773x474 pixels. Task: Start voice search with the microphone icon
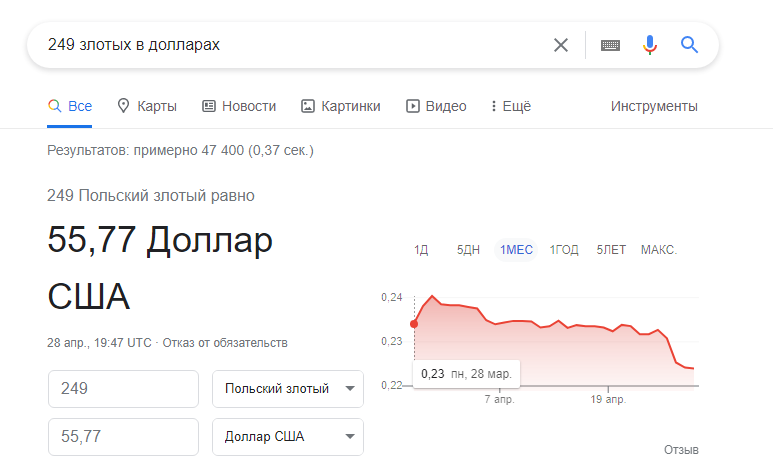[x=650, y=45]
